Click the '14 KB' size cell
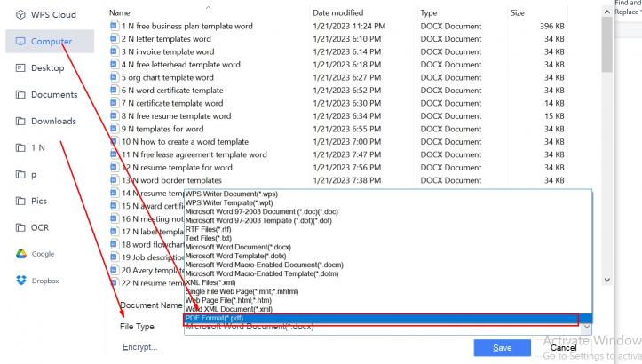Image resolution: width=642 pixels, height=364 pixels. coord(554,103)
